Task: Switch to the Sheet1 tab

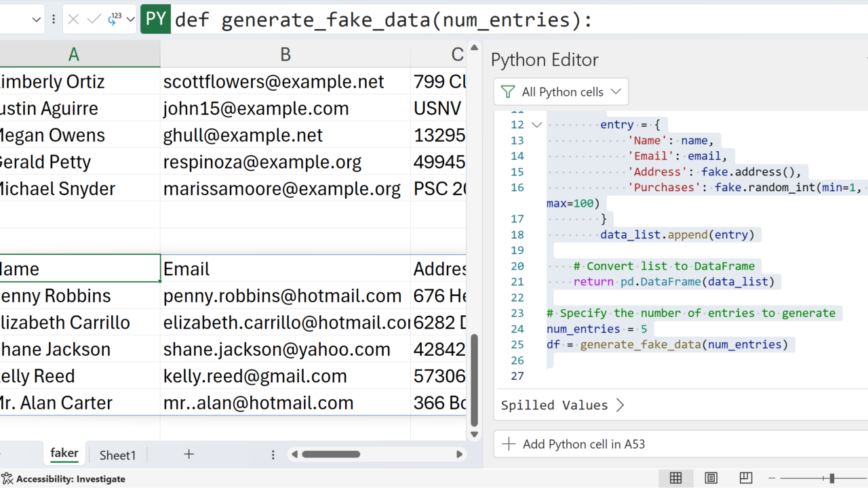Action: [117, 455]
